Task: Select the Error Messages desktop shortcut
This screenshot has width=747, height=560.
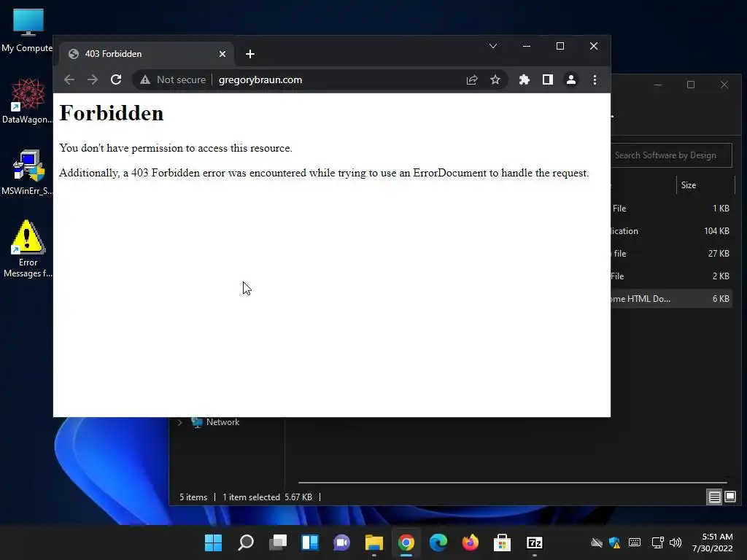Action: pos(28,249)
